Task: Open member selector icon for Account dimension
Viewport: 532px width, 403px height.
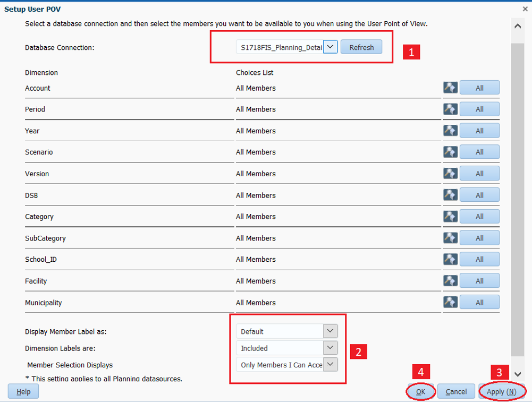Action: pos(450,88)
